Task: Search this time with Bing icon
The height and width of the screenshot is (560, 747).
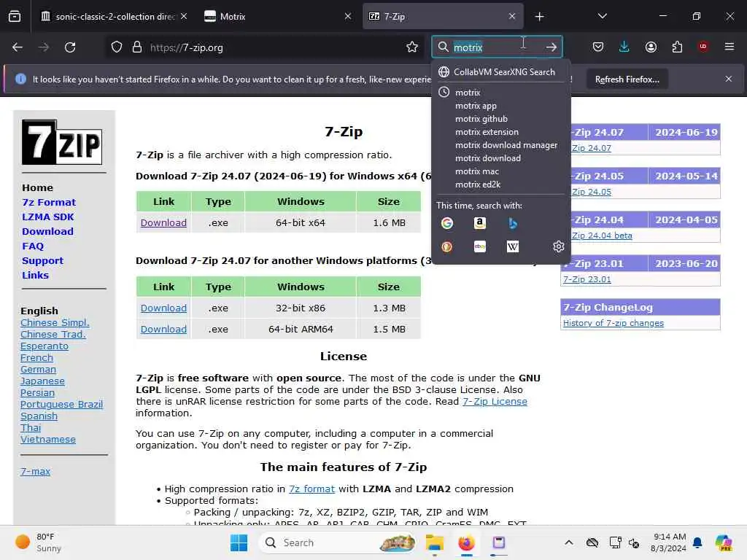Action: point(513,223)
